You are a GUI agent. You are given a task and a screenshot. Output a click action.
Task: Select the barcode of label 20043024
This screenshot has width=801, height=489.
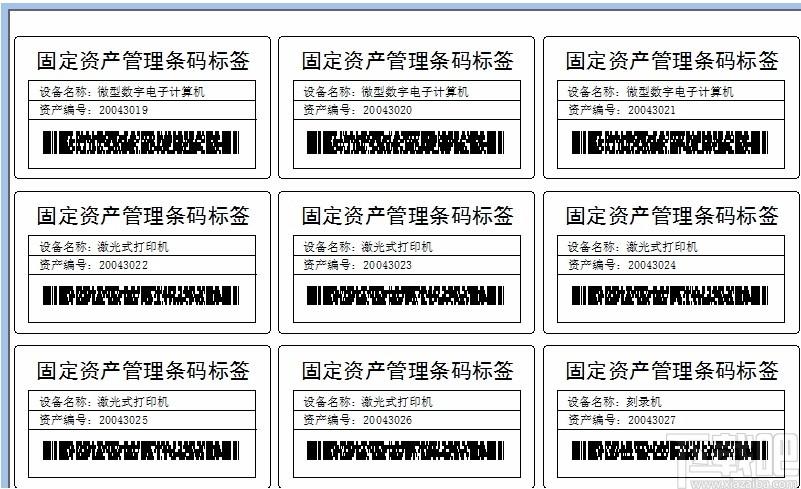point(669,296)
